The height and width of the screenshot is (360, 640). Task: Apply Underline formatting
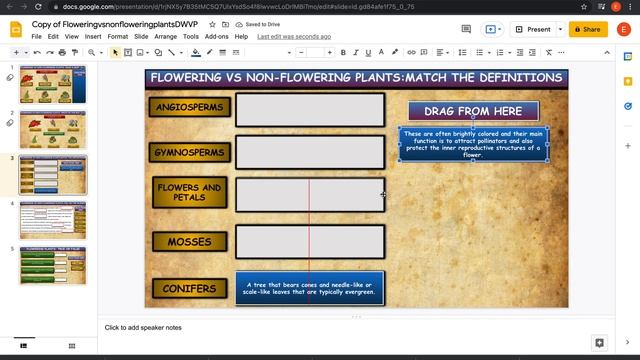pos(368,53)
